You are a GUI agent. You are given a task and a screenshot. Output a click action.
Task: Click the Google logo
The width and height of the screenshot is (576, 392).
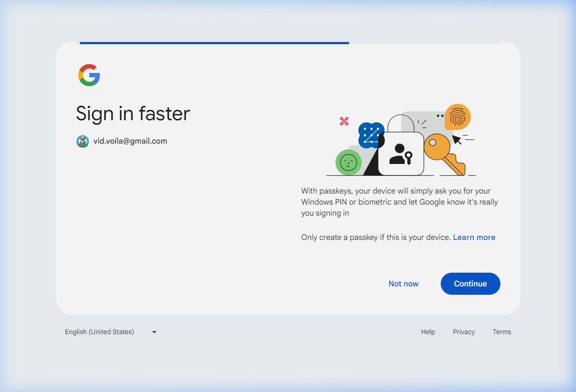pyautogui.click(x=89, y=75)
